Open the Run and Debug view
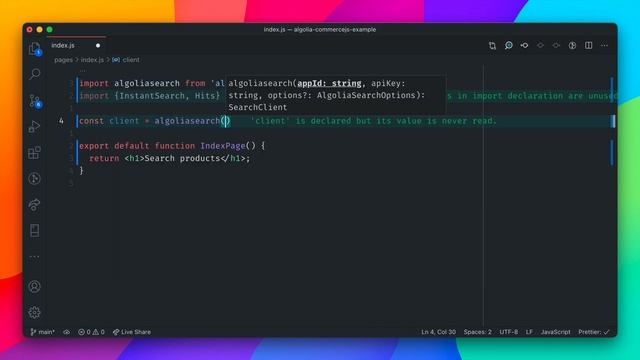The width and height of the screenshot is (640, 360). click(x=35, y=127)
